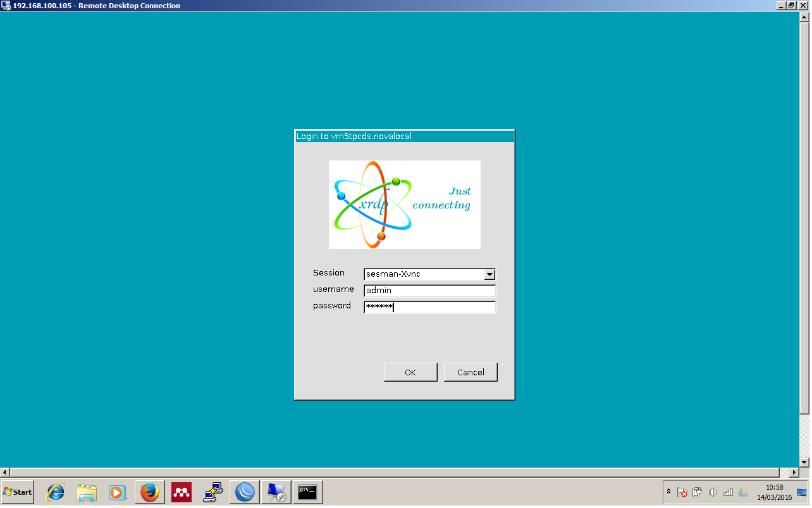
Task: Open Mendeley from the taskbar
Action: pos(181,492)
